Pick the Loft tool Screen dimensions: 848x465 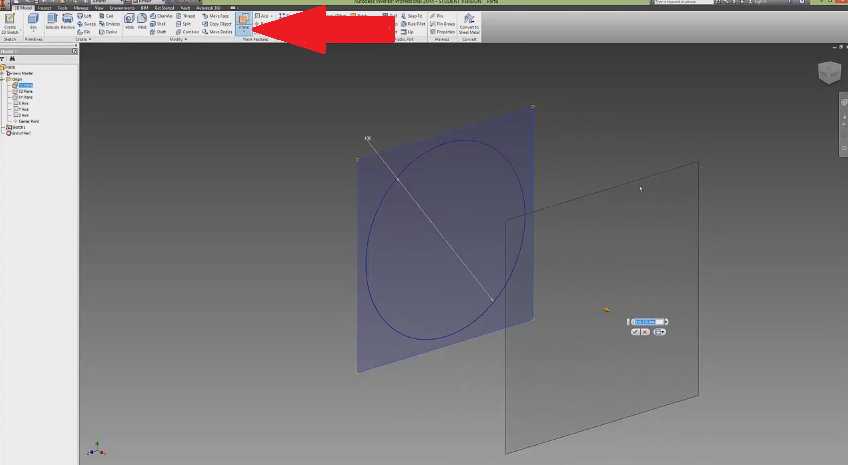coord(84,16)
